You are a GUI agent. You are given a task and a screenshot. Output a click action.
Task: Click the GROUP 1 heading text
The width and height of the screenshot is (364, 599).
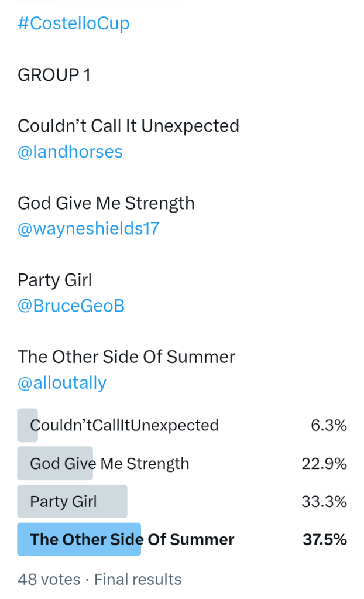coord(54,75)
